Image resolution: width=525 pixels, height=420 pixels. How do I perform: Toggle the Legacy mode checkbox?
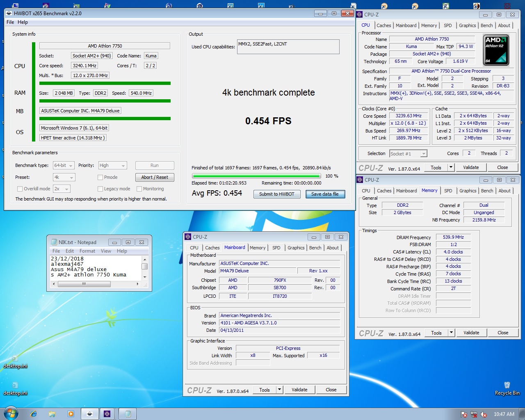(x=100, y=189)
